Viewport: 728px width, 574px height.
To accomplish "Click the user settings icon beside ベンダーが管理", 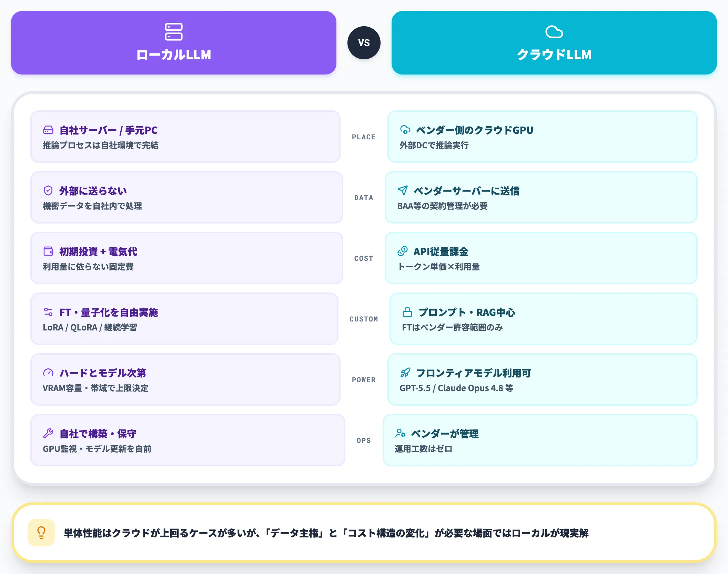I will coord(401,434).
